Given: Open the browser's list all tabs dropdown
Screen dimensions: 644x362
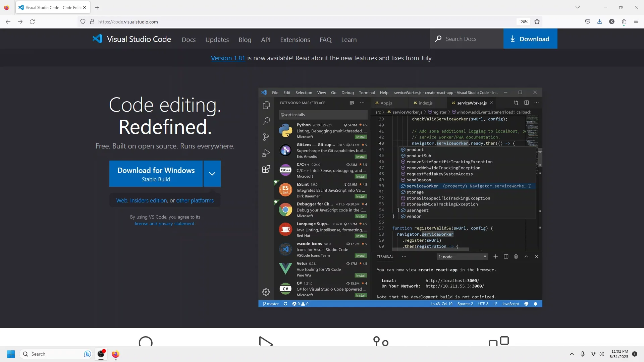Looking at the screenshot, I should (578, 7).
